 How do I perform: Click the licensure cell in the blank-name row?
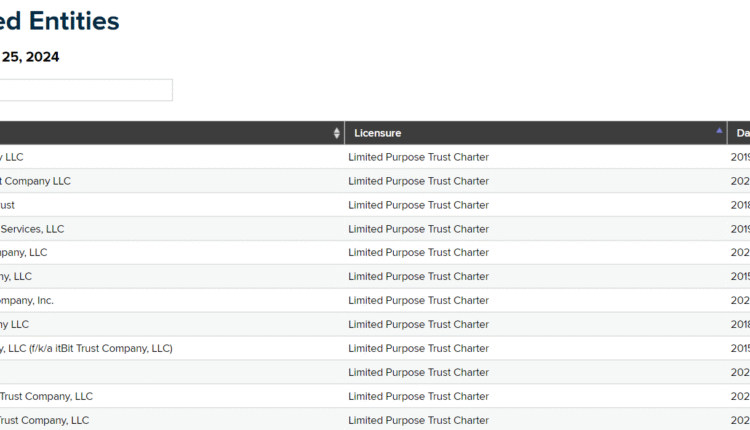pos(418,372)
